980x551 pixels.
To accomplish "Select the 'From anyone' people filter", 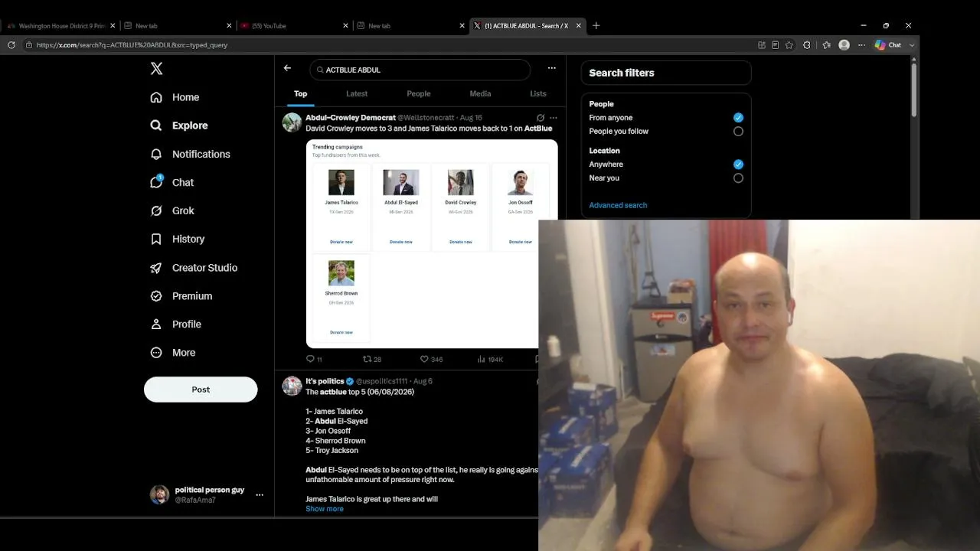I will 738,118.
